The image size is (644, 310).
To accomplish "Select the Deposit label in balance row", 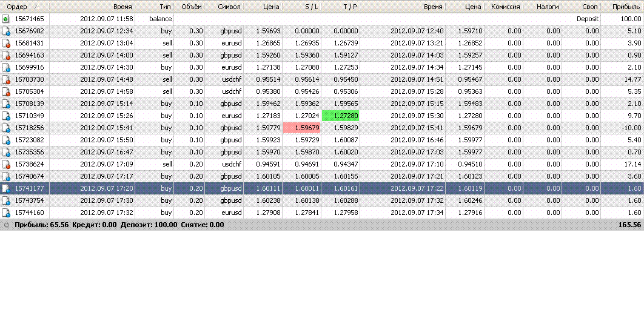I will (588, 19).
